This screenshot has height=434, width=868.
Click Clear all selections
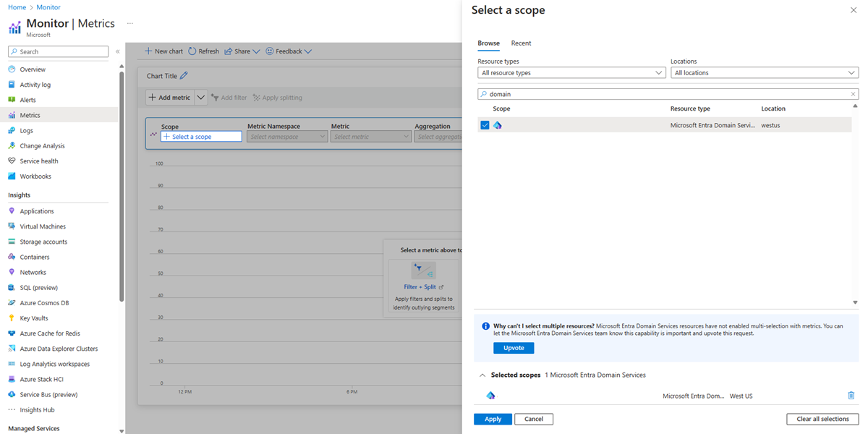(822, 419)
